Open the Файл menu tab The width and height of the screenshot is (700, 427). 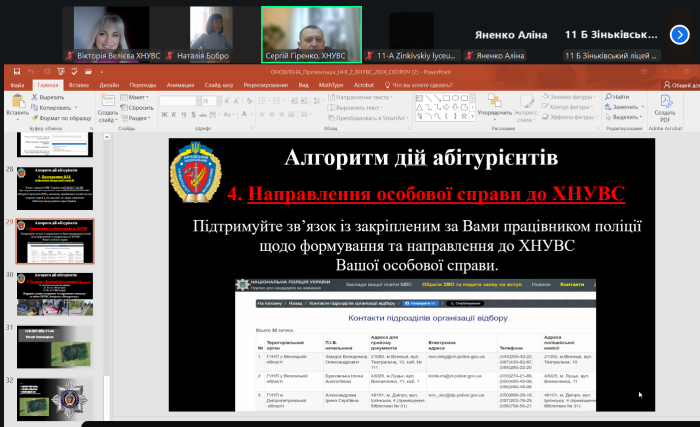point(17,85)
